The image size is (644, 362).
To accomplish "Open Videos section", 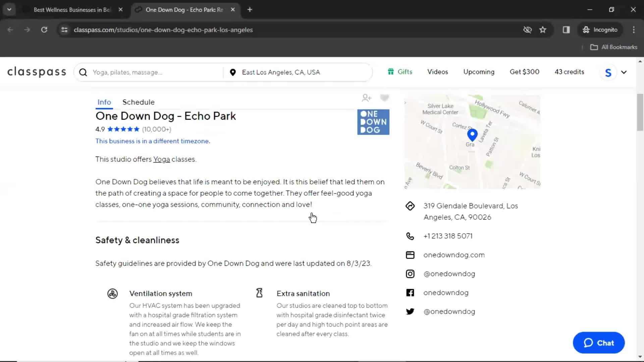I will coord(437,72).
